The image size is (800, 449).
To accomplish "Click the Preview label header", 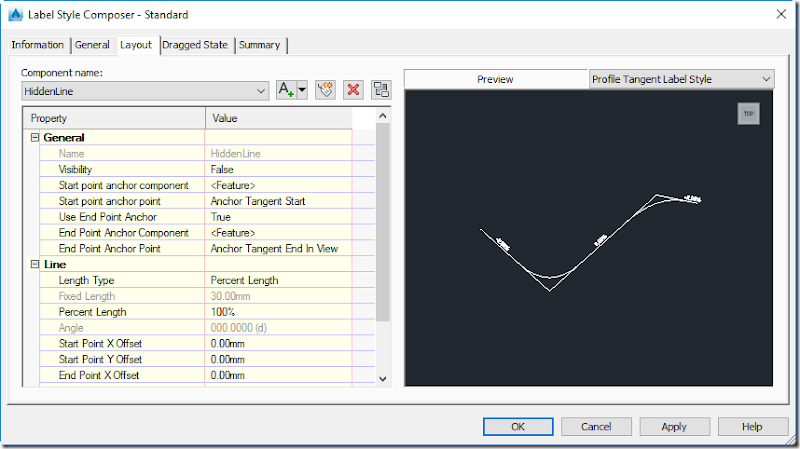I will click(495, 79).
